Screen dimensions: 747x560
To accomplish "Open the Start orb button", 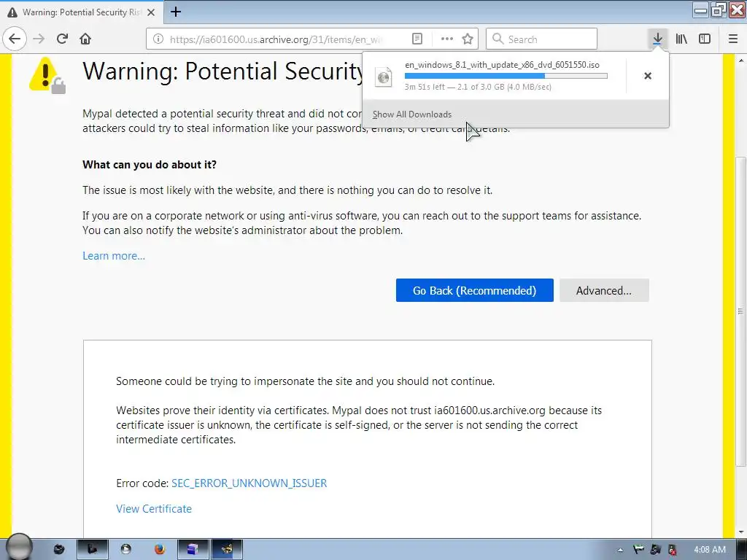I will pyautogui.click(x=18, y=548).
